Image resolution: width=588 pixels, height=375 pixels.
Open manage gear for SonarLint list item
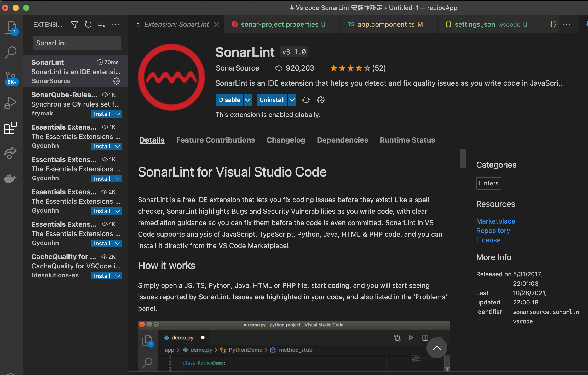[117, 81]
